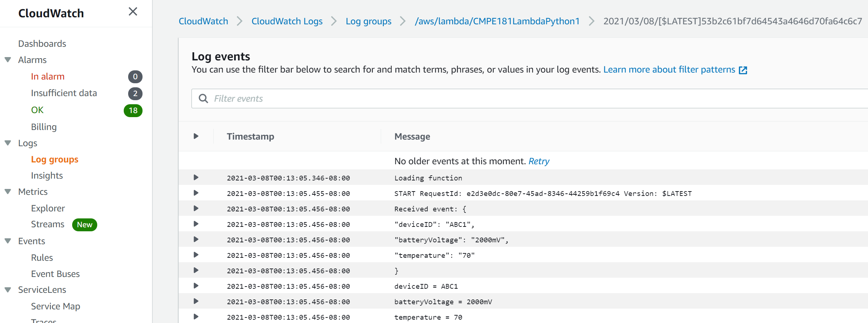Click the In alarm count badge 0
This screenshot has height=323, width=868.
(135, 77)
